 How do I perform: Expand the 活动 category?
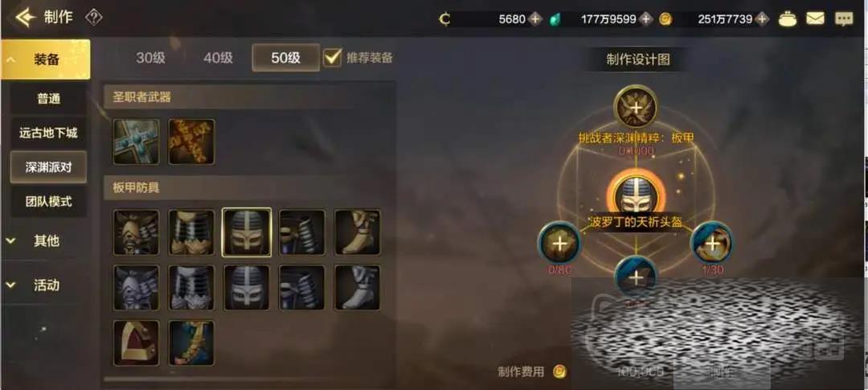[x=45, y=285]
